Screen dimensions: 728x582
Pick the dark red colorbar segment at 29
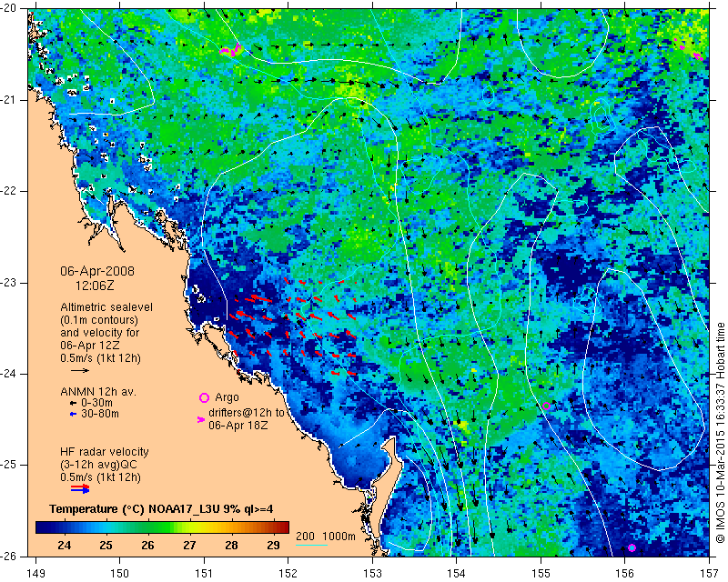pos(273,527)
